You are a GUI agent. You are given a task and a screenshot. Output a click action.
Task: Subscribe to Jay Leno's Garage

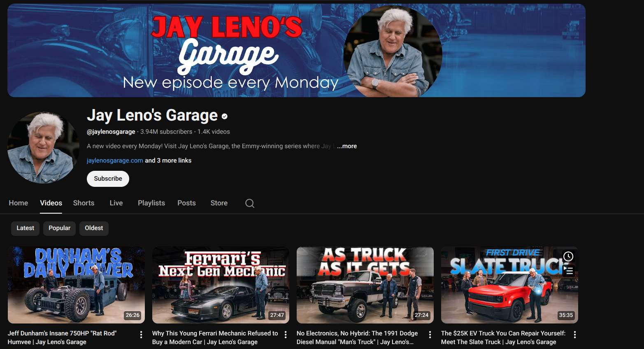coord(108,179)
